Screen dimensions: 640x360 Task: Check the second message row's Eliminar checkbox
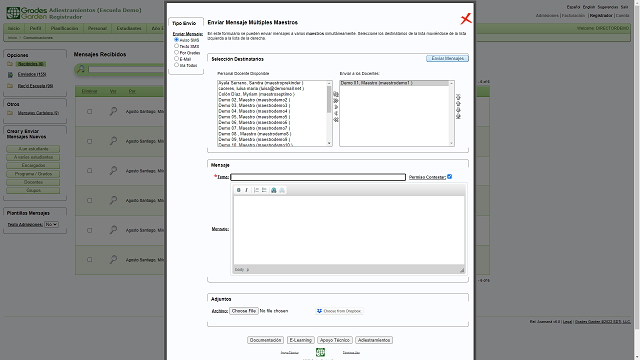coord(89,141)
